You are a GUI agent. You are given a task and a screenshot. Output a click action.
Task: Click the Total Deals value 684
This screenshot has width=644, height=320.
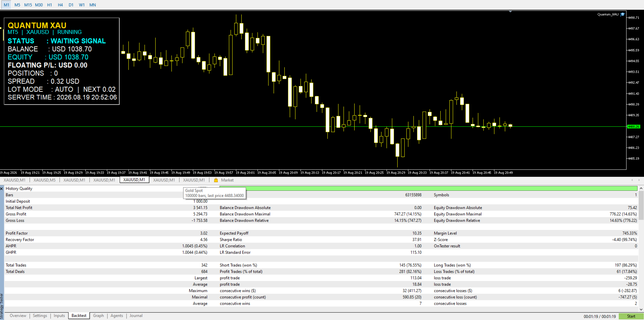point(204,272)
